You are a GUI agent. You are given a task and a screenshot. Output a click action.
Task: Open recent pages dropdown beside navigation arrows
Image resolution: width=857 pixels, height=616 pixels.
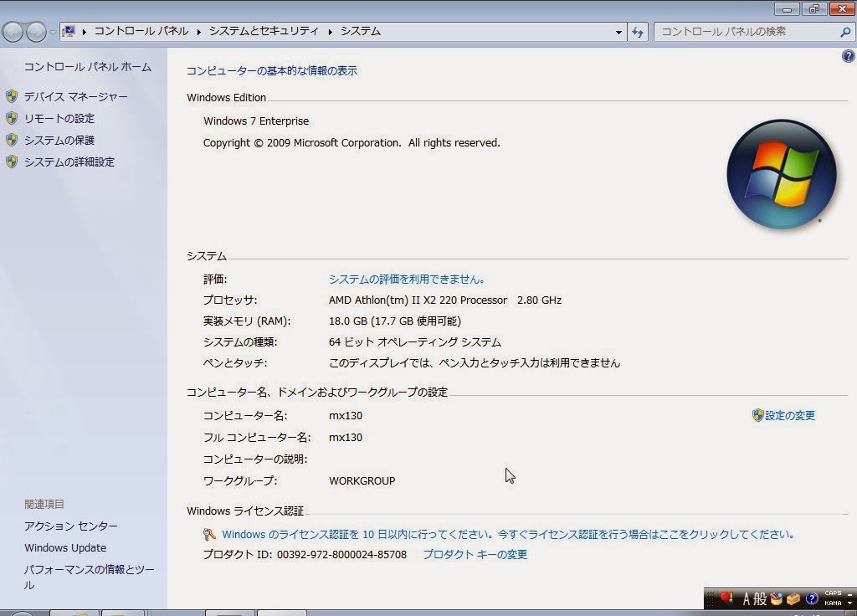point(53,33)
